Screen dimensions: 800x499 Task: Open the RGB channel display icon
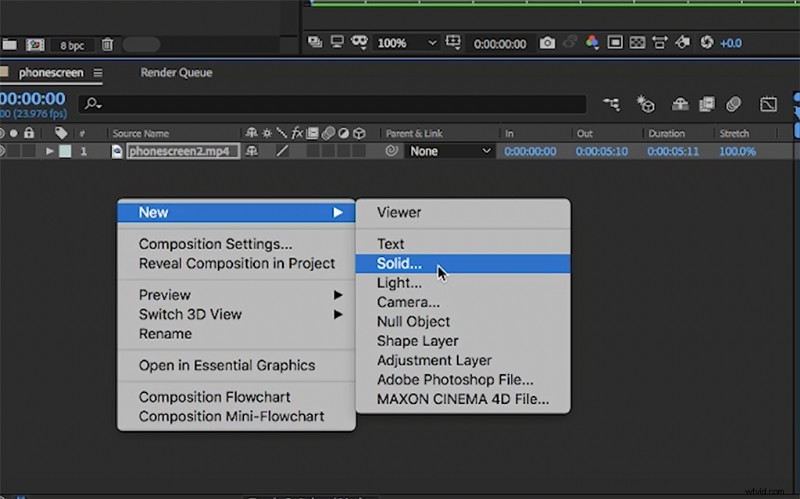pyautogui.click(x=592, y=42)
